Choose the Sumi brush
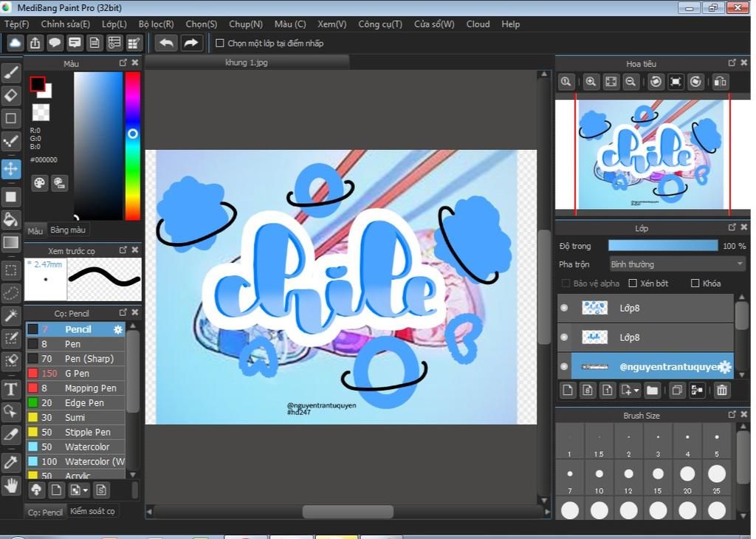 point(76,417)
